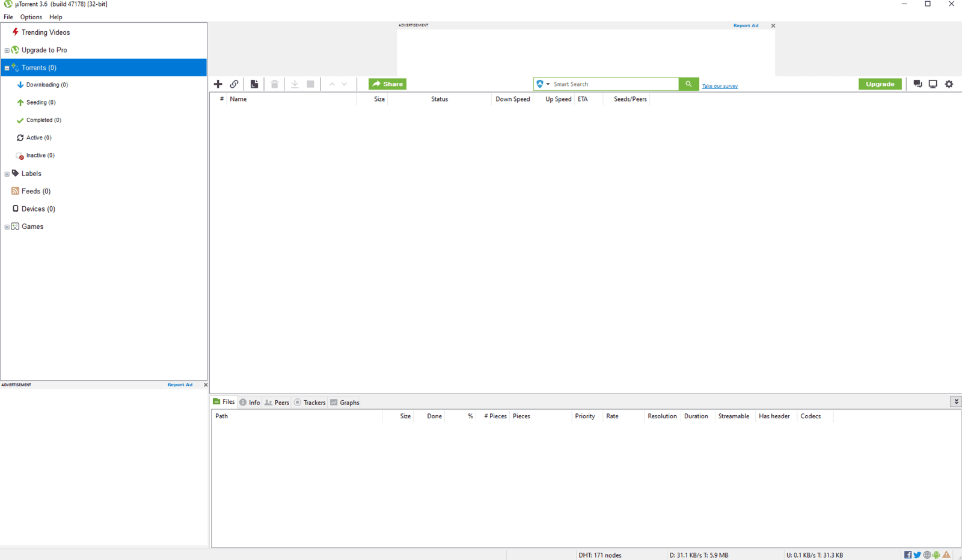962x560 pixels.
Task: Select Seeding (0) in the sidebar
Action: click(41, 103)
